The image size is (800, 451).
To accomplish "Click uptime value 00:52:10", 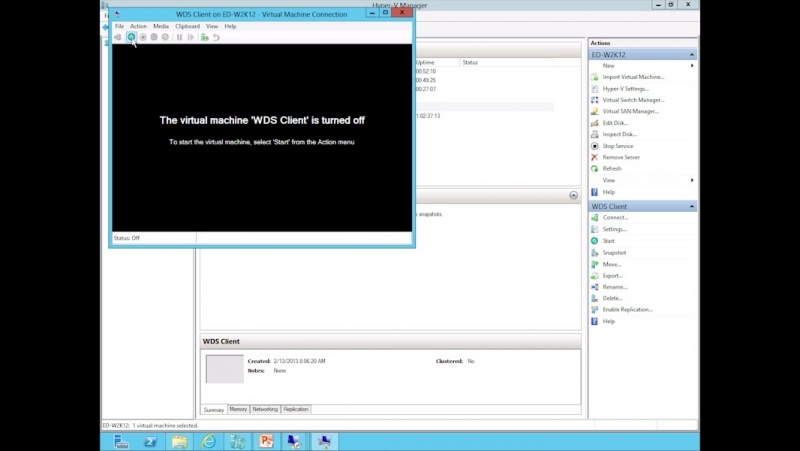I will (426, 71).
